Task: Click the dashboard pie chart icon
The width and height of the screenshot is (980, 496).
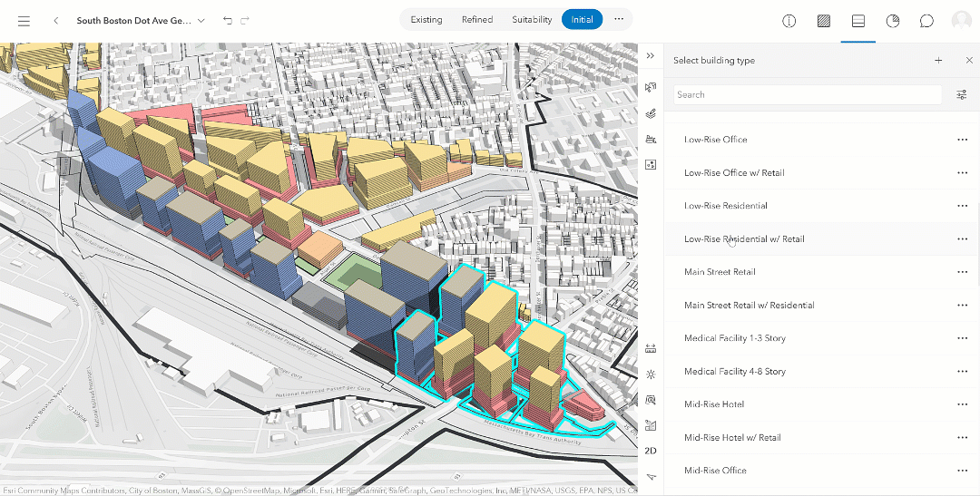Action: [893, 20]
